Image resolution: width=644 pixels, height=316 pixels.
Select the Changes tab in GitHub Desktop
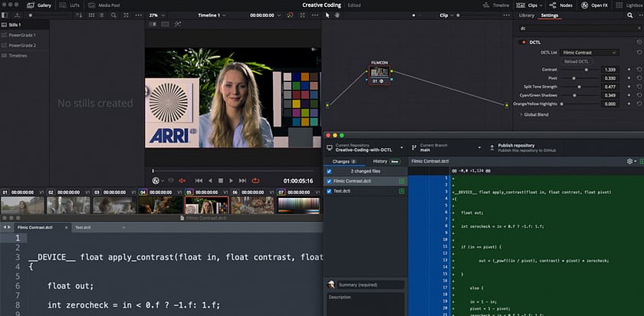[344, 162]
